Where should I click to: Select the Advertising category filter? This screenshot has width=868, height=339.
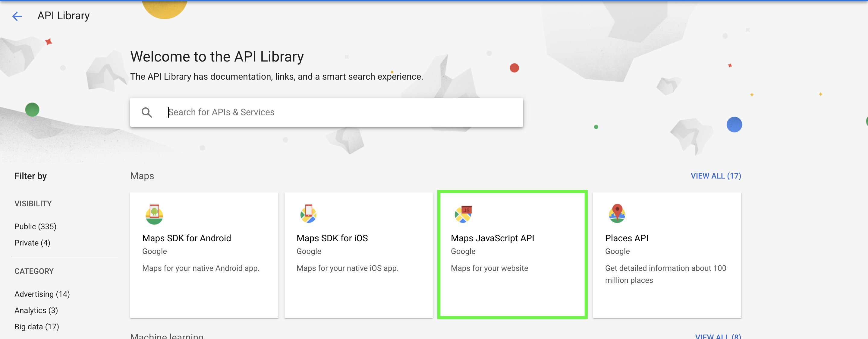click(x=42, y=294)
